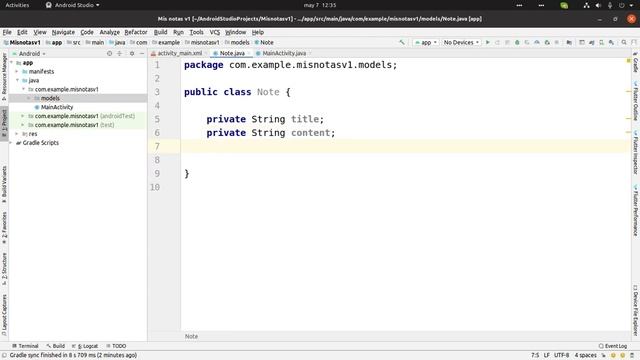
Task: Click the Attach Debugger to Android Process icon
Action: pyautogui.click(x=547, y=42)
